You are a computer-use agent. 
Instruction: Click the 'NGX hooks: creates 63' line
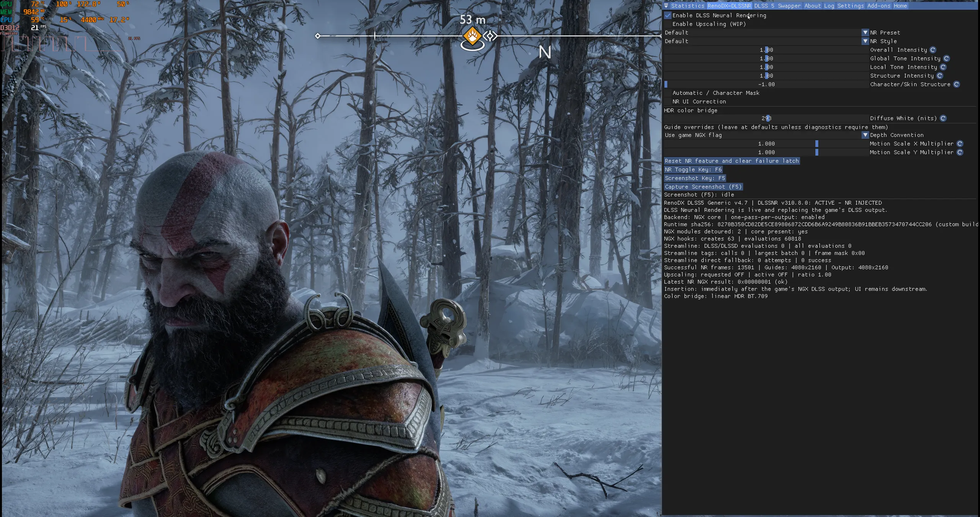(x=732, y=239)
